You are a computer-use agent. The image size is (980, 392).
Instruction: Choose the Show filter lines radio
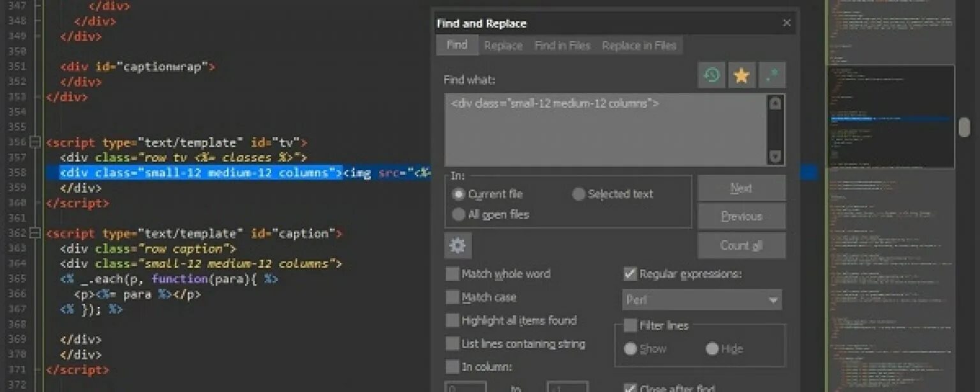click(630, 349)
